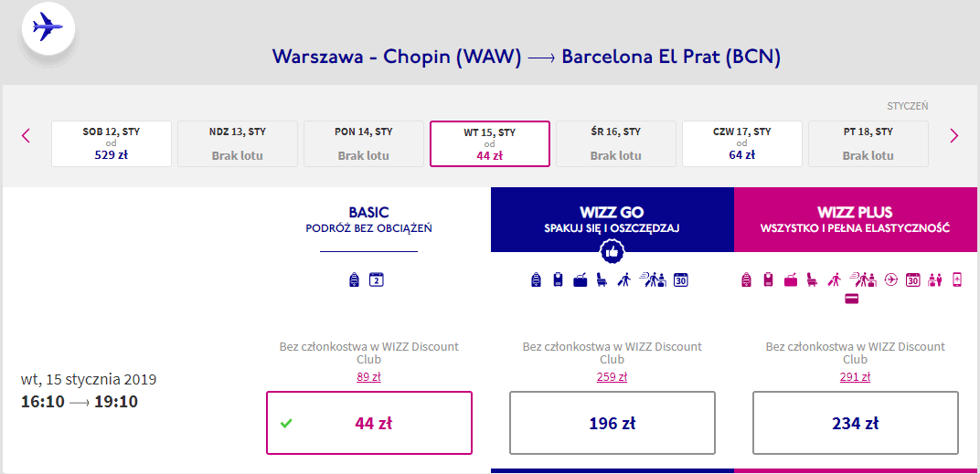Click the airplane logo icon
Image resolution: width=980 pixels, height=474 pixels.
coord(47,28)
